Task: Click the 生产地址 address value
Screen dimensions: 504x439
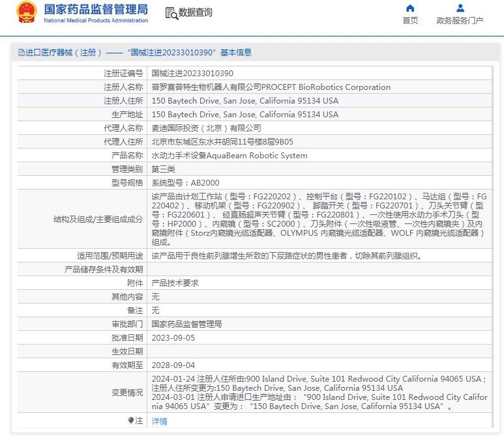Action: [245, 115]
